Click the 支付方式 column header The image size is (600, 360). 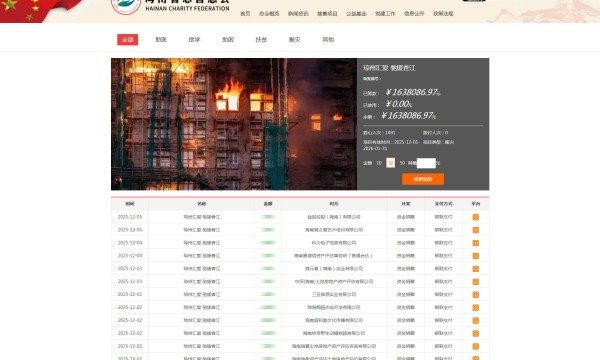pos(443,204)
